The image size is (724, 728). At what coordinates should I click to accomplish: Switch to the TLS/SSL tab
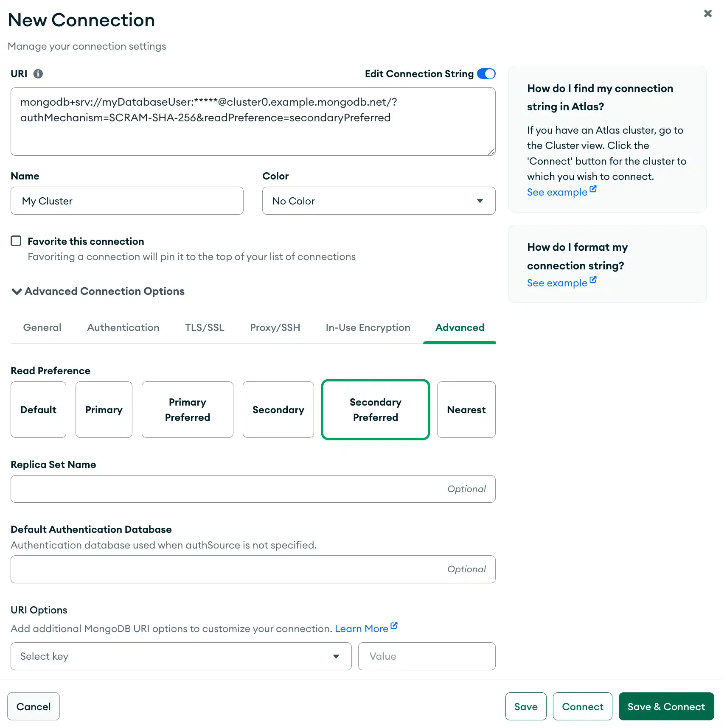[x=205, y=327]
